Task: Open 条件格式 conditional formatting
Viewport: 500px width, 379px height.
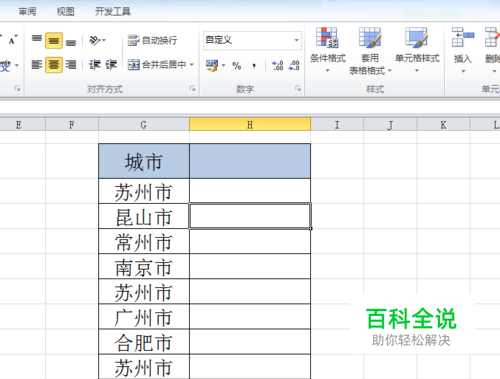Action: click(x=328, y=50)
